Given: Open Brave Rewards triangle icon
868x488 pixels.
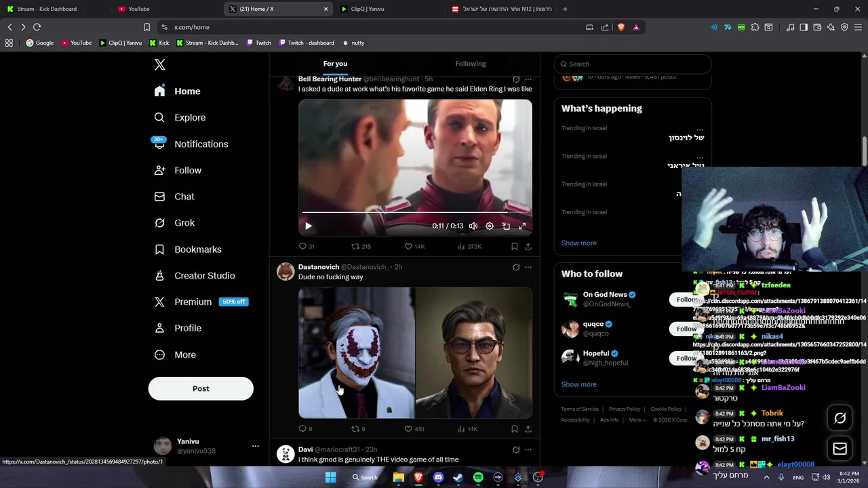Looking at the screenshot, I should point(636,27).
